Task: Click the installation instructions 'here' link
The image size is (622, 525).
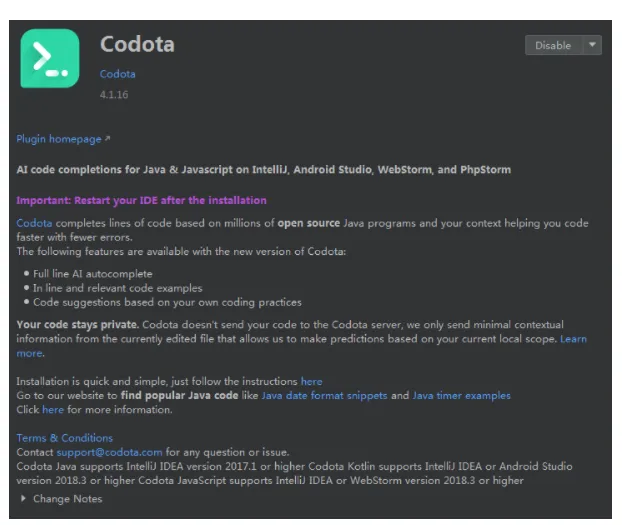Action: tap(311, 381)
